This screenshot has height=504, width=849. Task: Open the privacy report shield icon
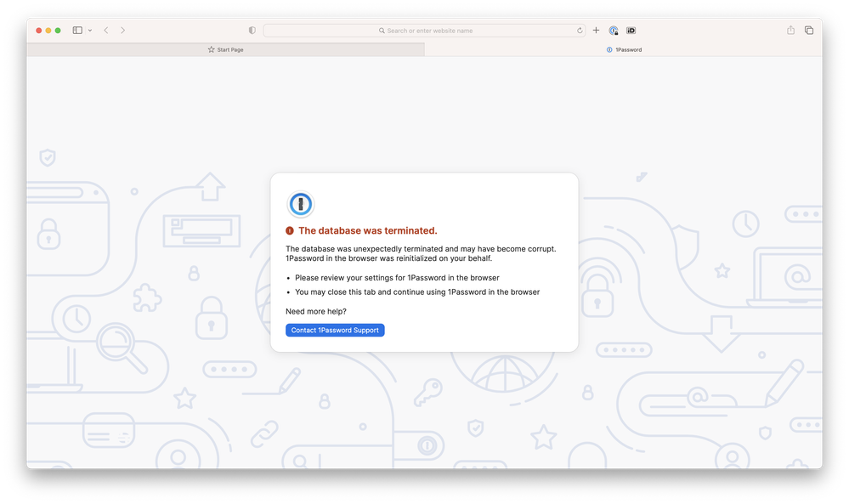252,31
